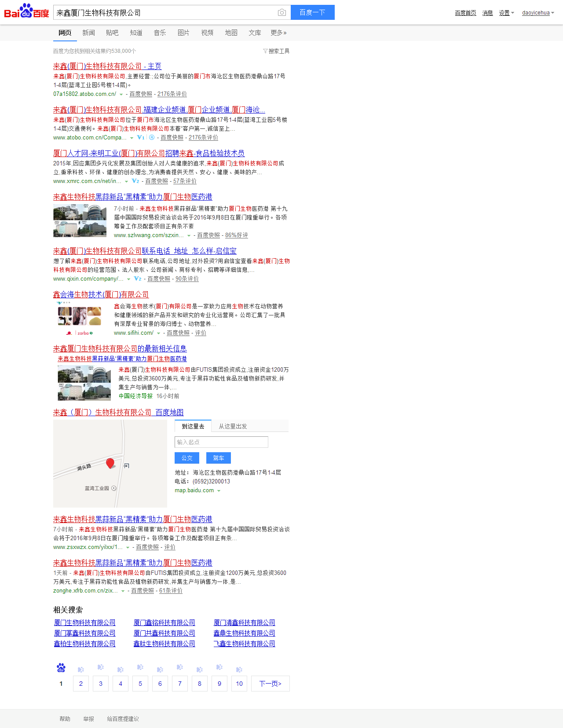
Task: Open camera image search icon
Action: 282,13
